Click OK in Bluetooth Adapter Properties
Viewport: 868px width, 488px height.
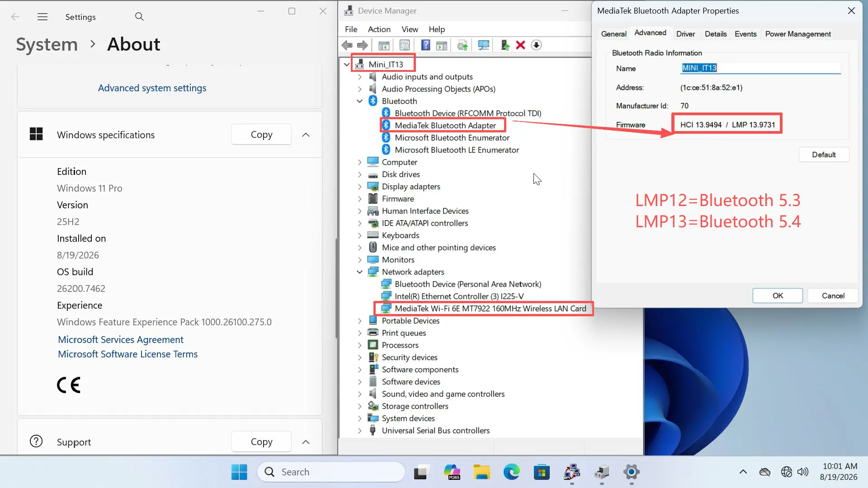[778, 296]
